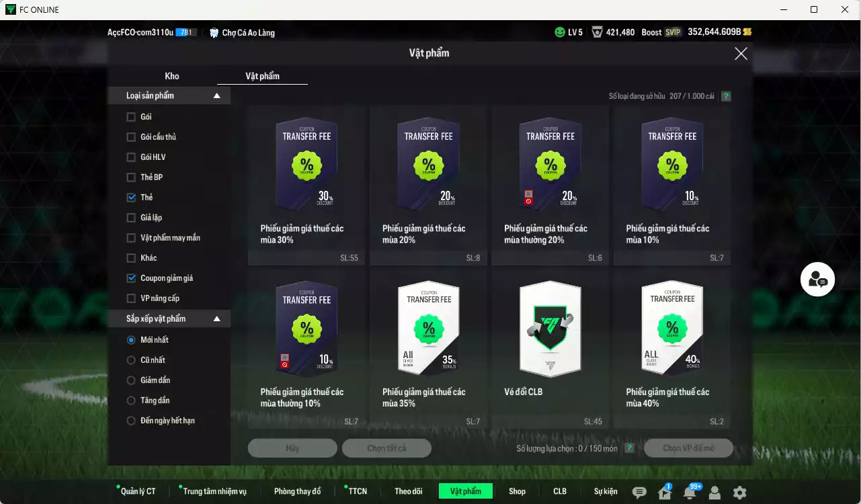861x504 pixels.
Task: Go to Phòng thay đồ menu
Action: [297, 491]
